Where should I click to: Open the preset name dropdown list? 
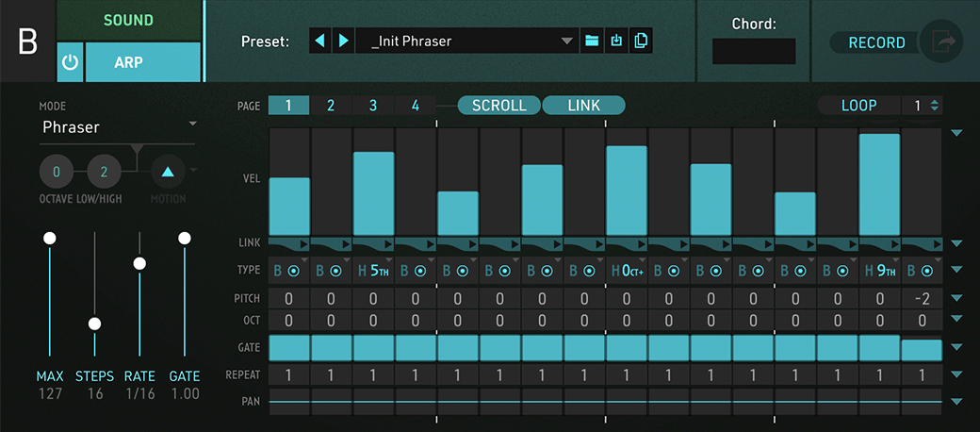(566, 42)
